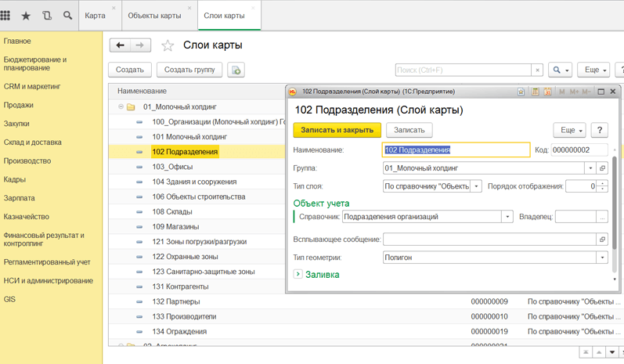Increase Порядок отображения with up stepper
Image resolution: width=624 pixels, height=364 pixels.
point(603,183)
